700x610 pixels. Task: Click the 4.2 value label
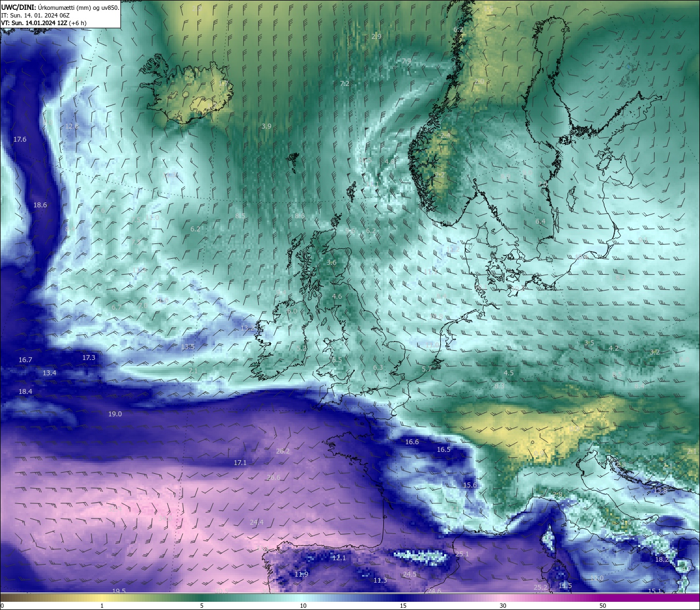click(x=614, y=348)
